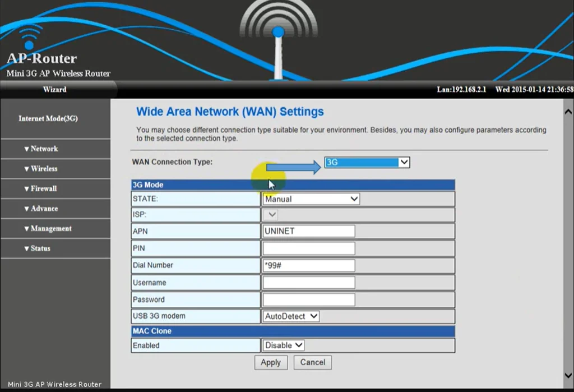Focus the Username input field
Viewport: 574px width, 392px height.
click(309, 283)
